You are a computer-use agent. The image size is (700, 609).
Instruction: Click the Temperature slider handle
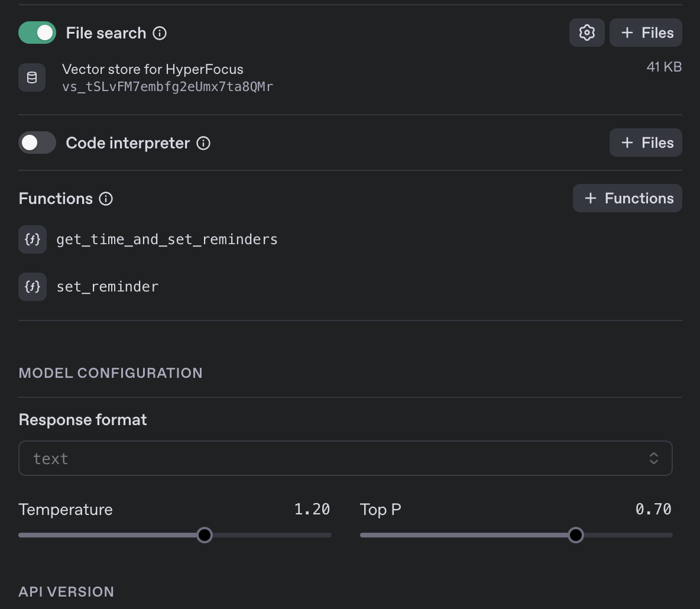tap(205, 535)
